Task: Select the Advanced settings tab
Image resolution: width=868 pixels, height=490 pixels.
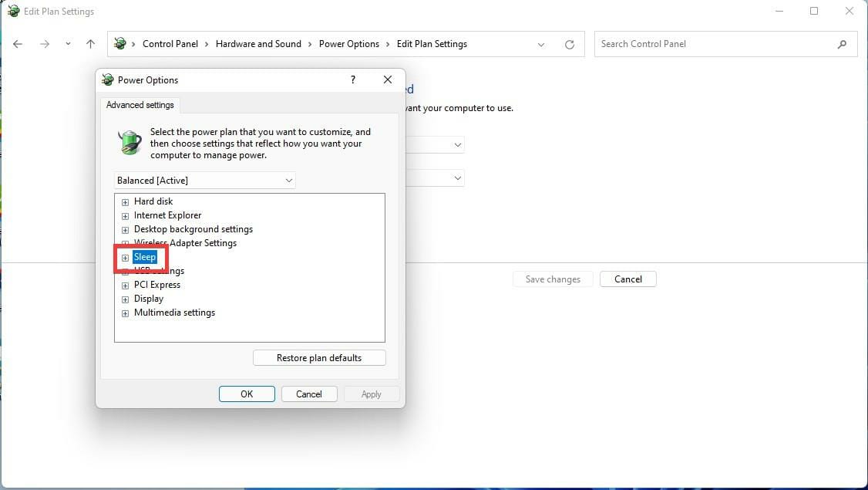Action: pos(140,104)
